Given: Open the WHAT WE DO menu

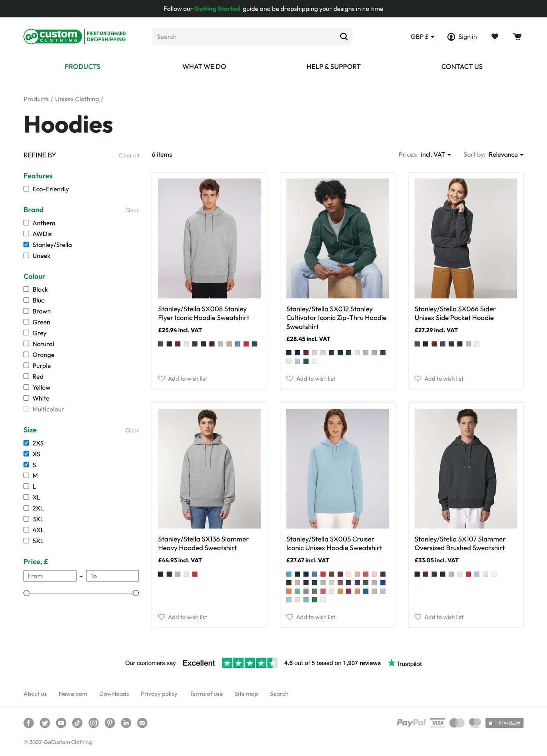Looking at the screenshot, I should pyautogui.click(x=204, y=67).
